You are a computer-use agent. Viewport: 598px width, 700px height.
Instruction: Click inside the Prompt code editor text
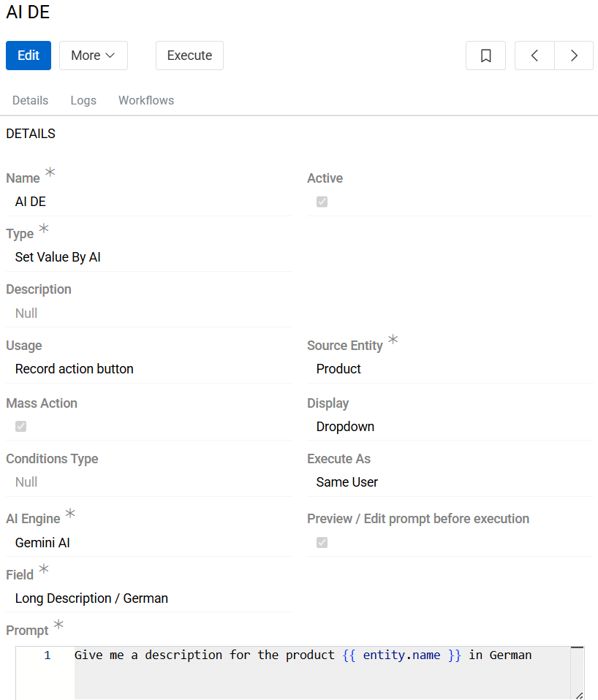coord(303,655)
